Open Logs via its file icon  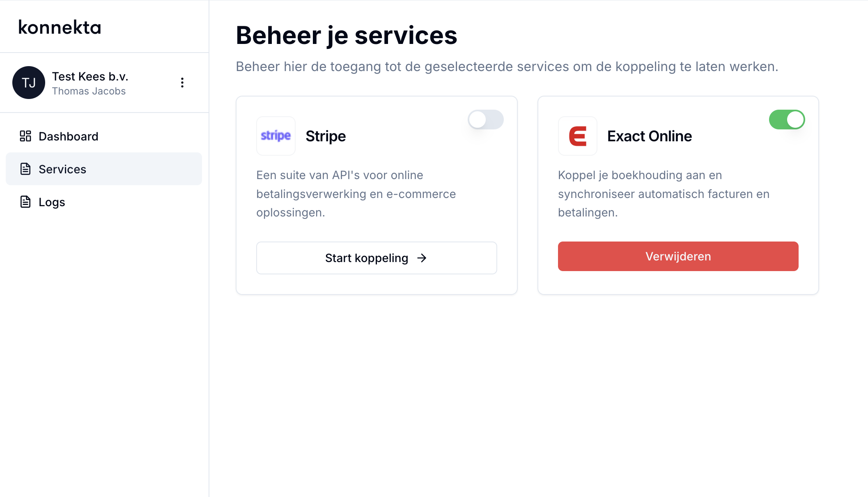point(25,202)
